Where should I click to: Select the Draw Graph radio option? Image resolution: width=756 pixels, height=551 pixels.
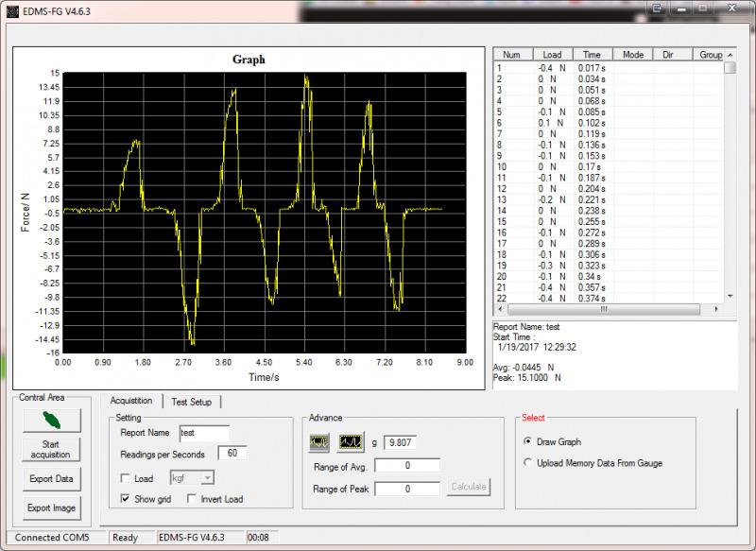[x=527, y=441]
